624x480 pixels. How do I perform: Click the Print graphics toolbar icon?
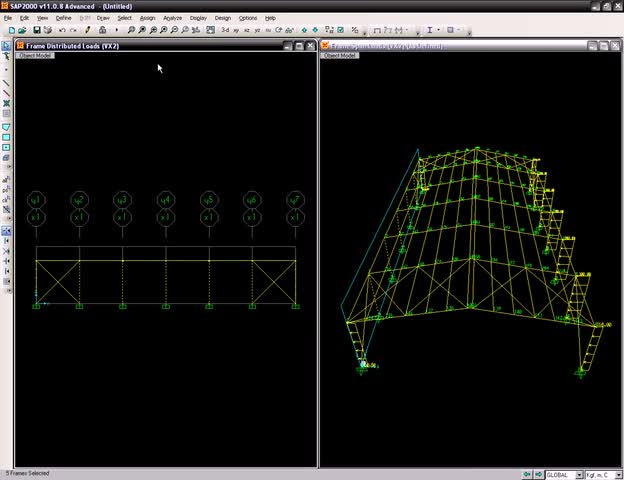click(48, 30)
